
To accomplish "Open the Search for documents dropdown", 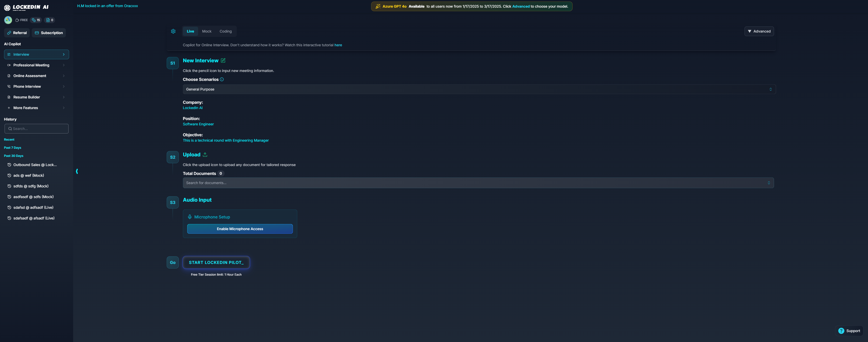I will tap(478, 183).
